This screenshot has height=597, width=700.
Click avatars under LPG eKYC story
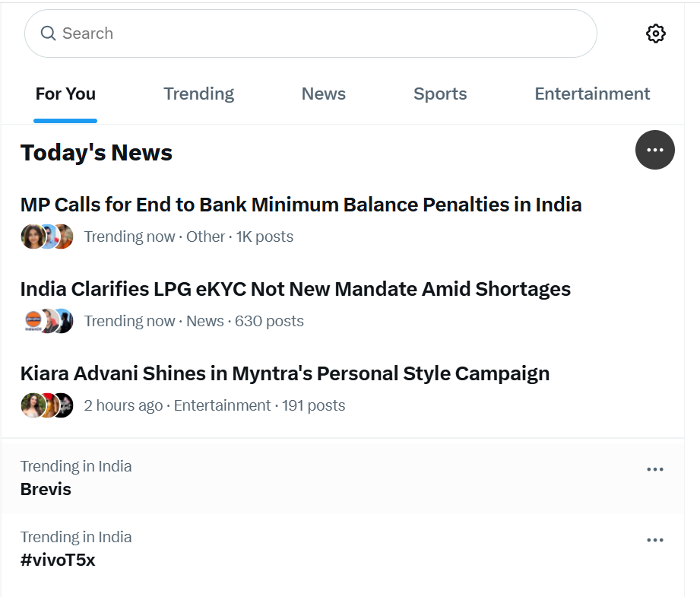tap(47, 321)
